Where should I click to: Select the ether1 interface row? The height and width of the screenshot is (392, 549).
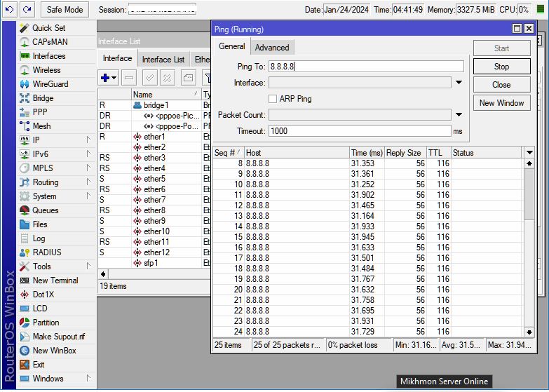click(x=154, y=137)
